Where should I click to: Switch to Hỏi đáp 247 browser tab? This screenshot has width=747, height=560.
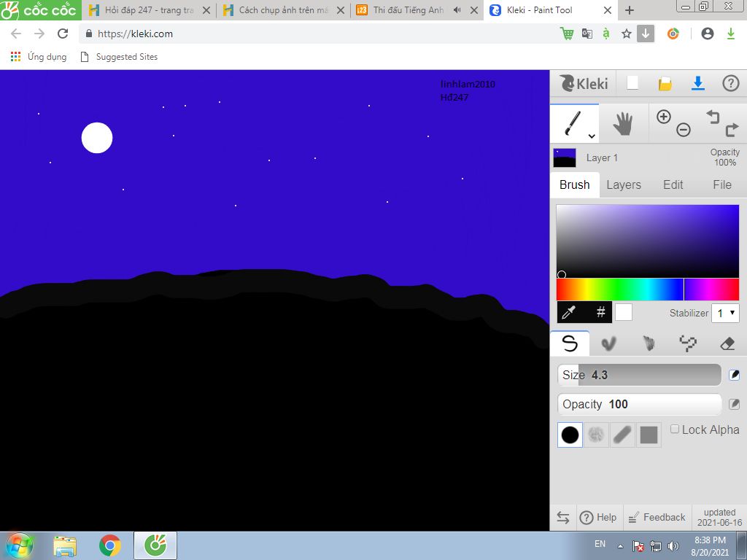pos(149,10)
